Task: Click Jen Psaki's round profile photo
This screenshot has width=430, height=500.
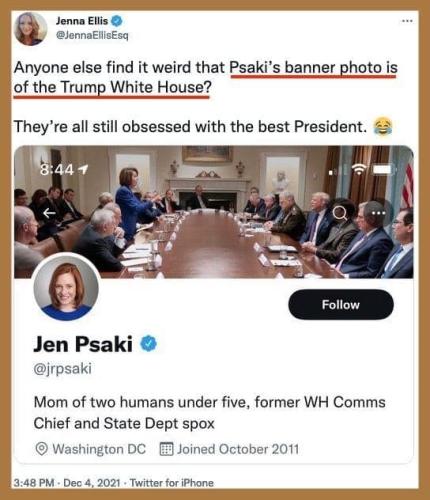Action: click(66, 287)
